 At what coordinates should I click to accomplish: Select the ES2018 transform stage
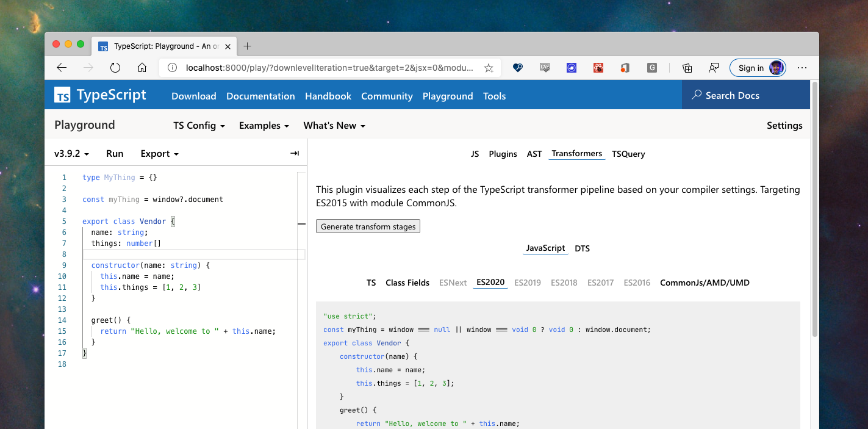[x=564, y=283]
